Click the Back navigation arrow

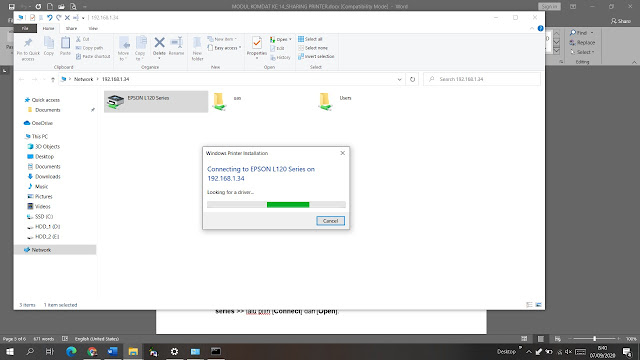(22, 79)
